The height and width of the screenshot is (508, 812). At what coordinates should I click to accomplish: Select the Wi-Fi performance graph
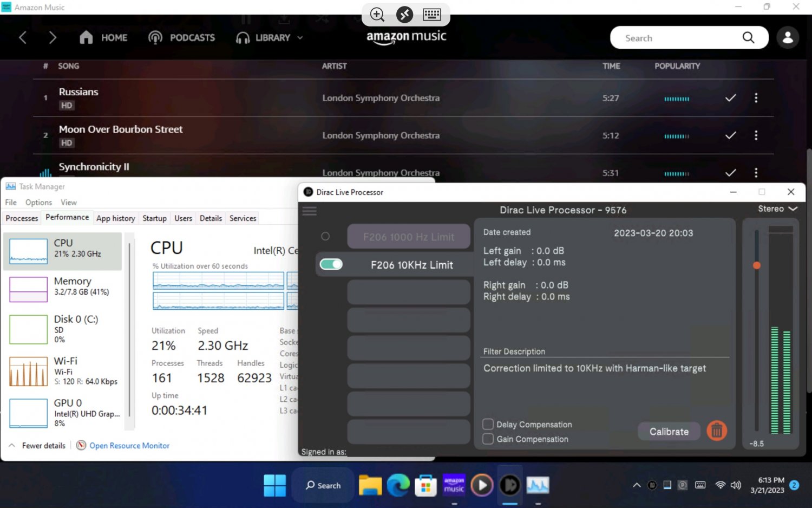(x=28, y=371)
